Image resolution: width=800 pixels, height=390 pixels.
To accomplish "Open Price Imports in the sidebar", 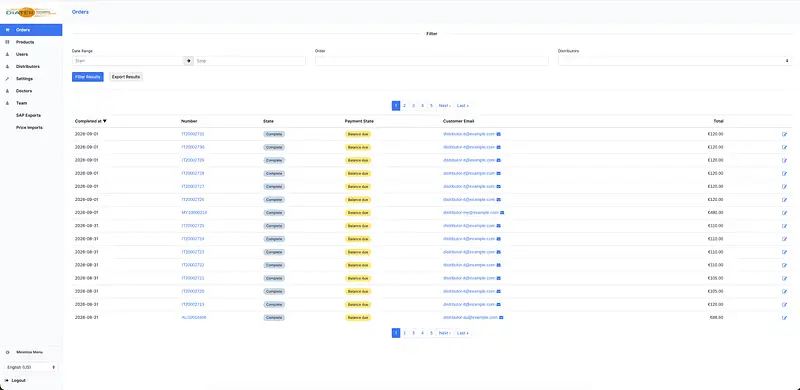I will [x=29, y=128].
